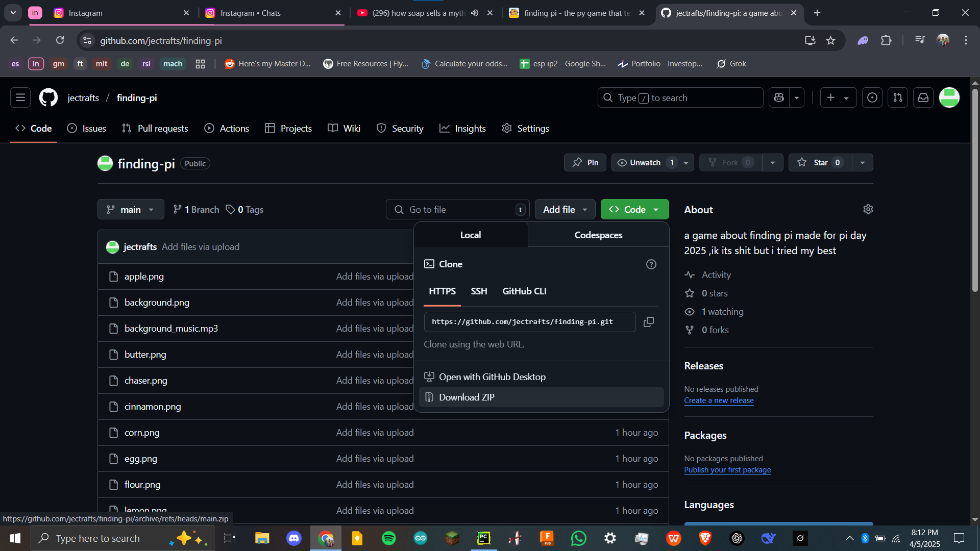The width and height of the screenshot is (980, 551).
Task: Open WhatsApp from the taskbar
Action: 579,538
